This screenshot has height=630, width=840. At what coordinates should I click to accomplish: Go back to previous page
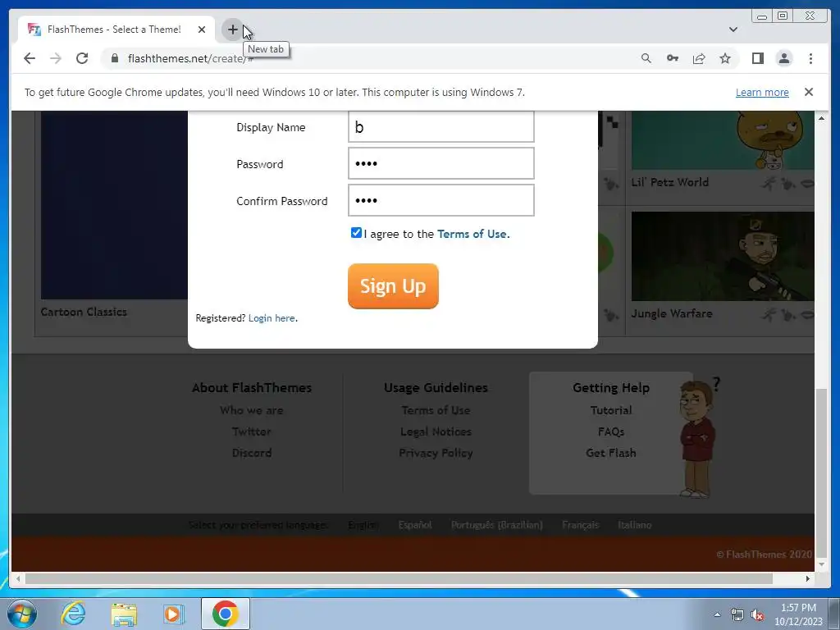[30, 58]
